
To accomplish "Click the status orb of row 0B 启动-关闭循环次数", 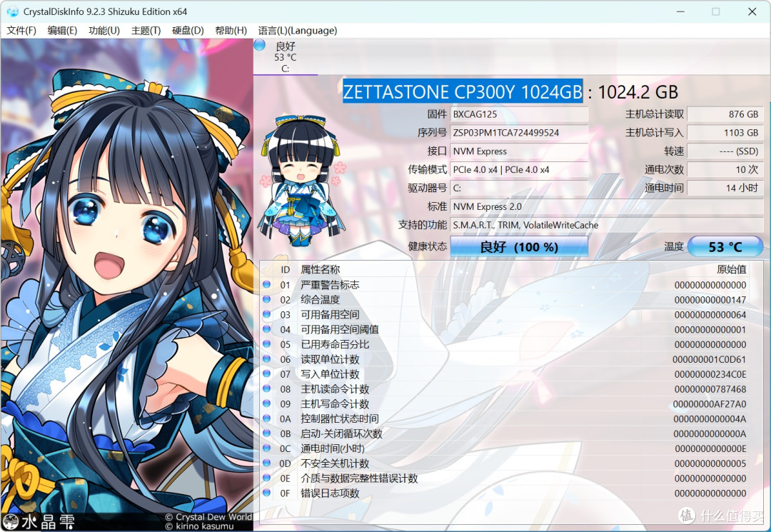I will click(x=267, y=433).
